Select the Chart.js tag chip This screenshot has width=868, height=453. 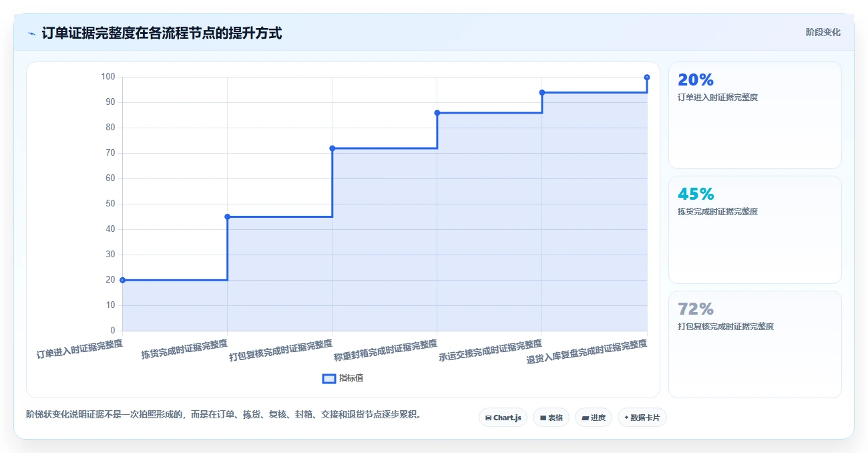(x=503, y=418)
